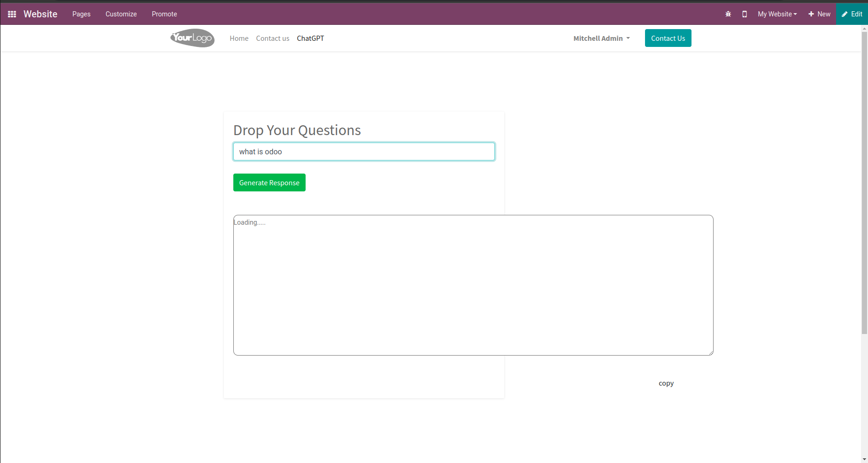The height and width of the screenshot is (463, 868).
Task: Click the scrollbar down arrow
Action: click(864, 459)
